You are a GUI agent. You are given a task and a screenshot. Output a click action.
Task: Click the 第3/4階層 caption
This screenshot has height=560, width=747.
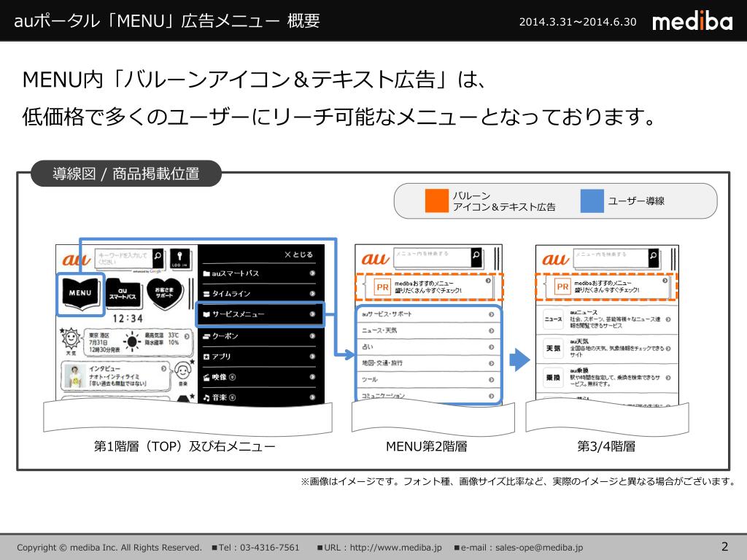[x=606, y=447]
